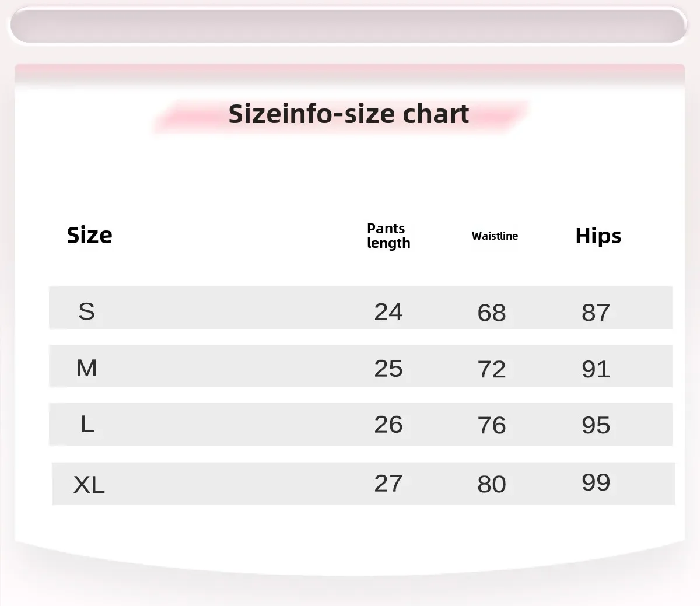
Task: Select the Size column header
Action: pos(89,235)
